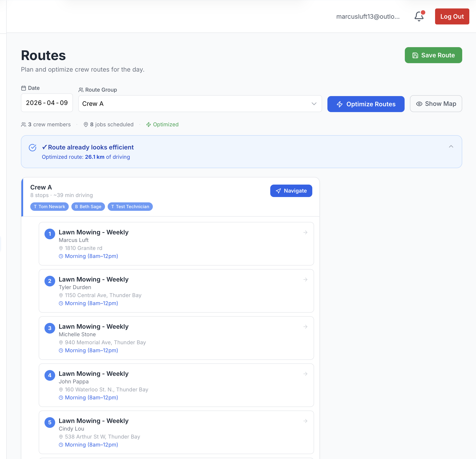
Task: Select the Beth Sage crew chip
Action: pyautogui.click(x=88, y=206)
